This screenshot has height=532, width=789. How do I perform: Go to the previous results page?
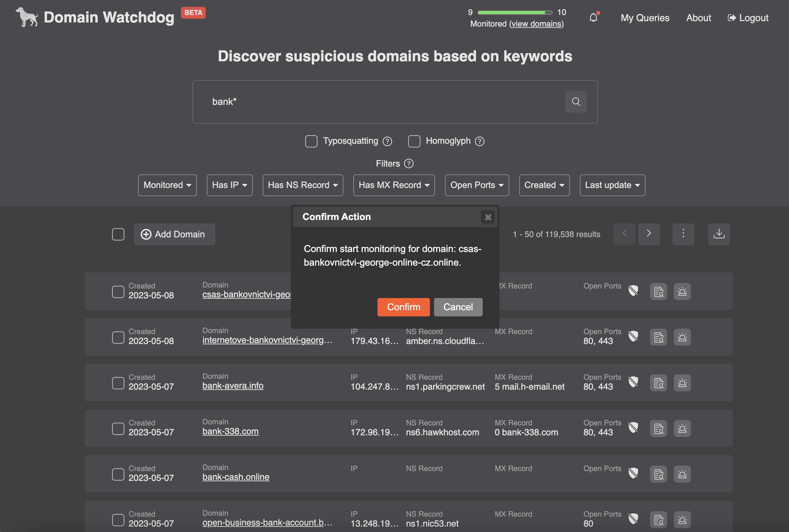click(x=624, y=234)
